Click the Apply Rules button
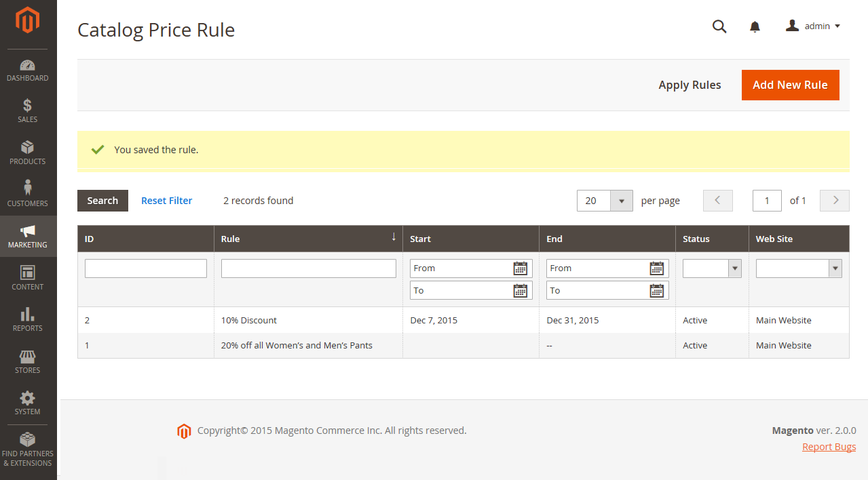This screenshot has width=868, height=480. [x=690, y=85]
